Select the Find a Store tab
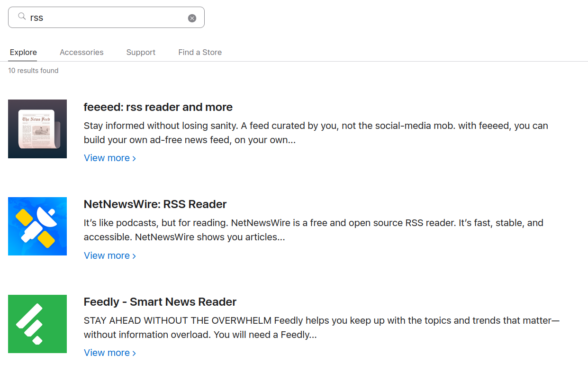The width and height of the screenshot is (588, 373). tap(199, 52)
